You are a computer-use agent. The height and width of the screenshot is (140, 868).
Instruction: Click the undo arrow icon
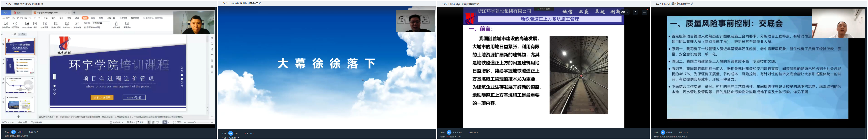(30, 18)
